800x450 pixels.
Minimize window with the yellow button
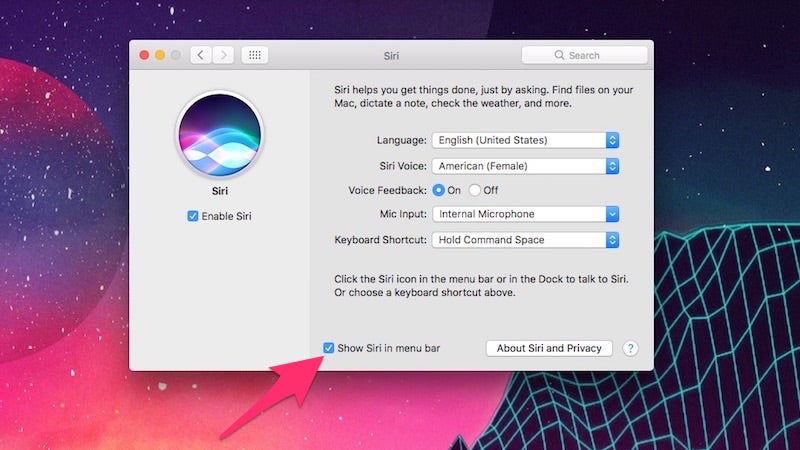pyautogui.click(x=160, y=55)
